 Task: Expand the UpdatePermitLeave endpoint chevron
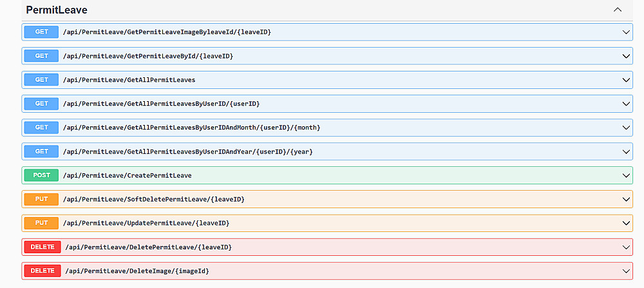click(626, 223)
